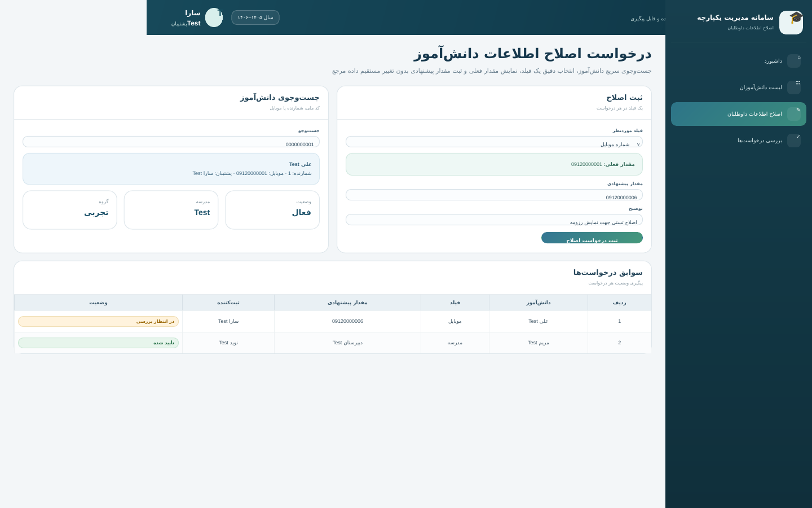Click 09120000006 in the history table
812x508 pixels.
coord(347,321)
